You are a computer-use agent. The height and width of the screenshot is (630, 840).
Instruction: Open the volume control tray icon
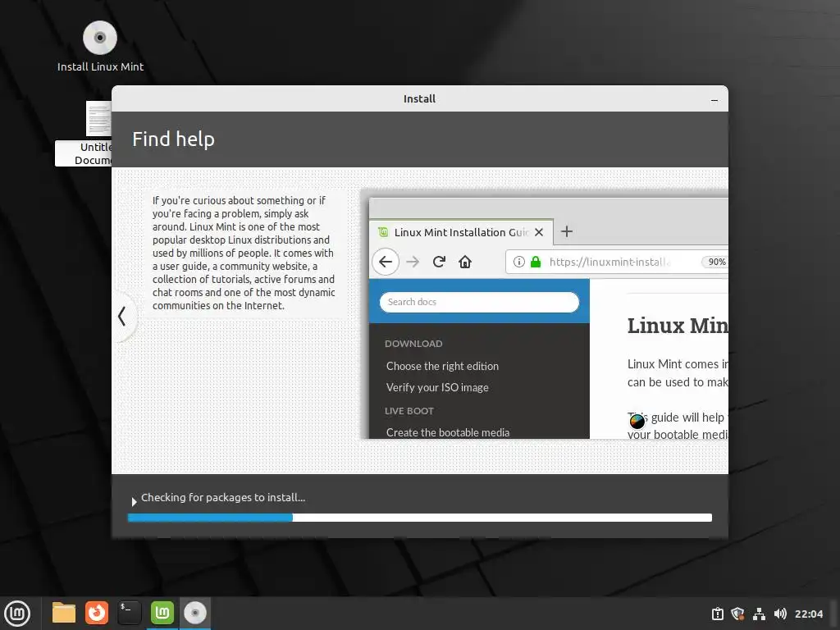coord(780,614)
